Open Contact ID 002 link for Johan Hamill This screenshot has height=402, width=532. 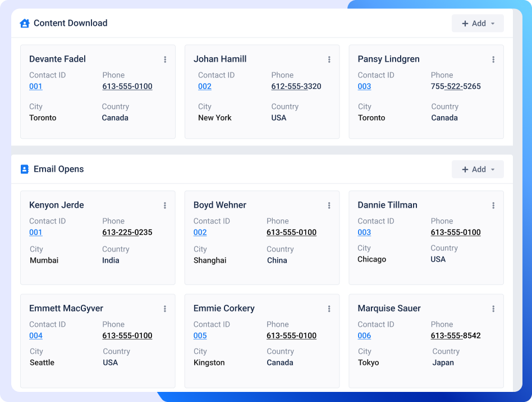(x=205, y=86)
